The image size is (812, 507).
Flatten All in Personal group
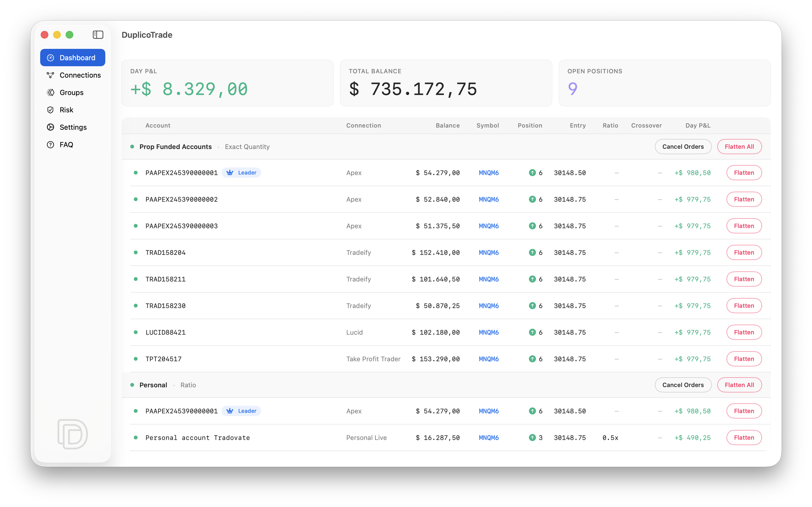coord(739,385)
